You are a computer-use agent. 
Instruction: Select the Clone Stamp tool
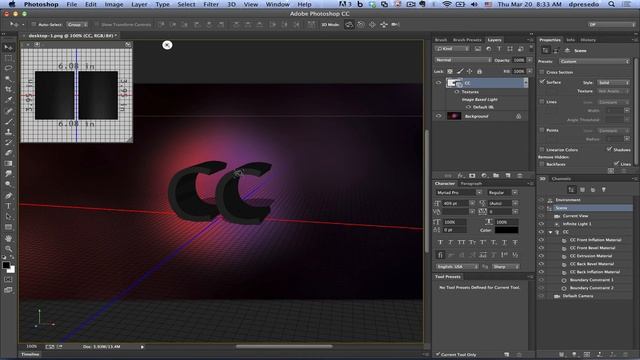click(8, 131)
